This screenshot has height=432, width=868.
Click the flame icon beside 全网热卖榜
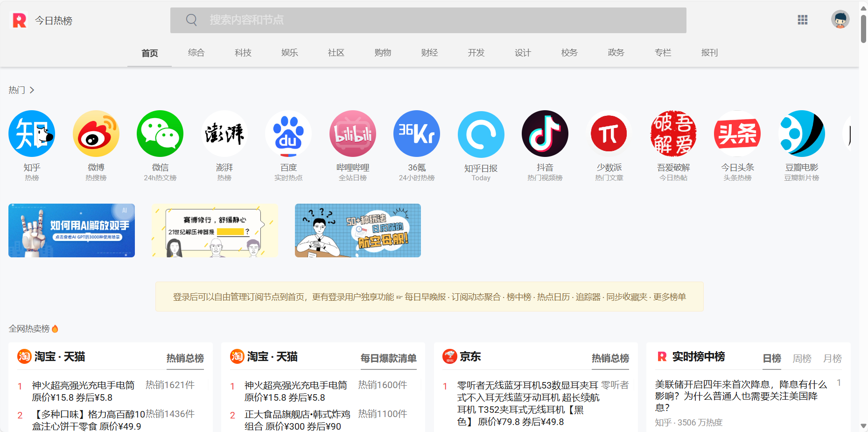point(55,329)
